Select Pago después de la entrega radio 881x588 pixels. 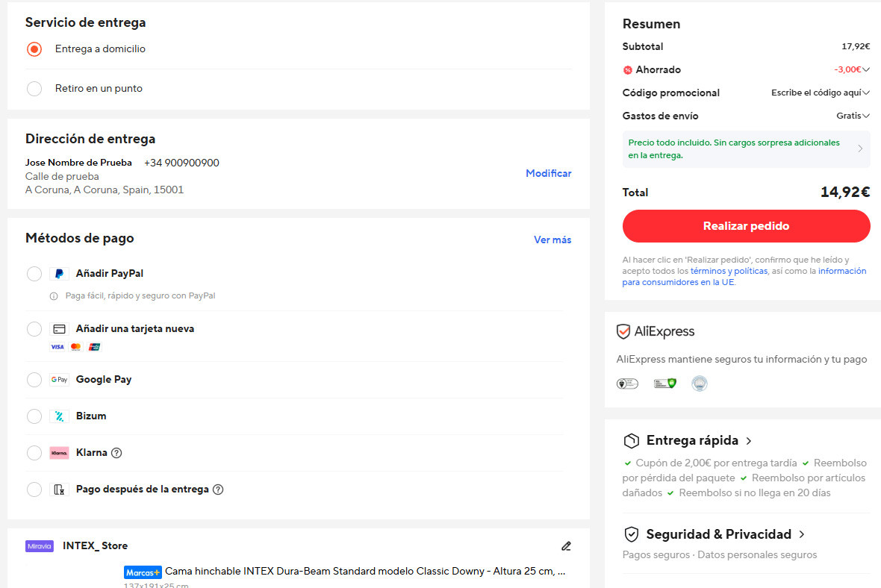pyautogui.click(x=34, y=490)
